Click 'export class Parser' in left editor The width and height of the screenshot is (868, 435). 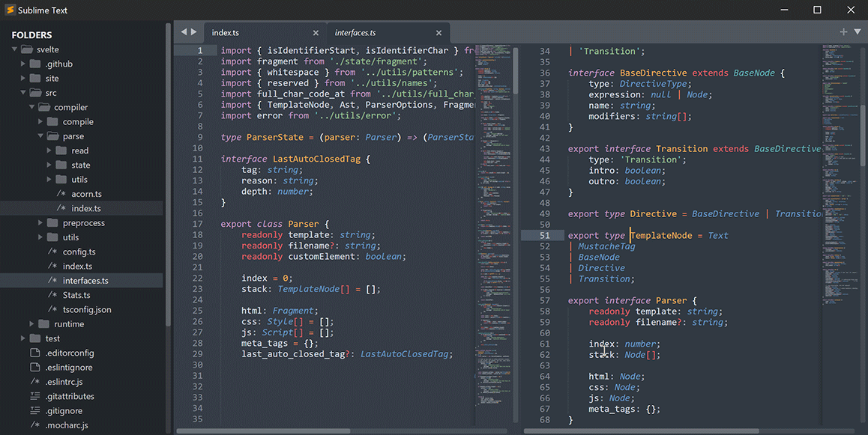coord(270,224)
